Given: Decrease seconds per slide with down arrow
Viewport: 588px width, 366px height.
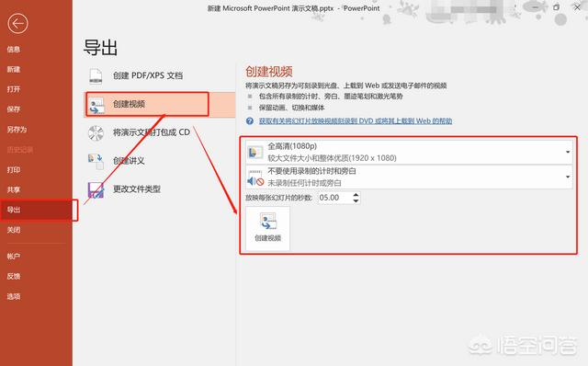Looking at the screenshot, I should coord(356,200).
